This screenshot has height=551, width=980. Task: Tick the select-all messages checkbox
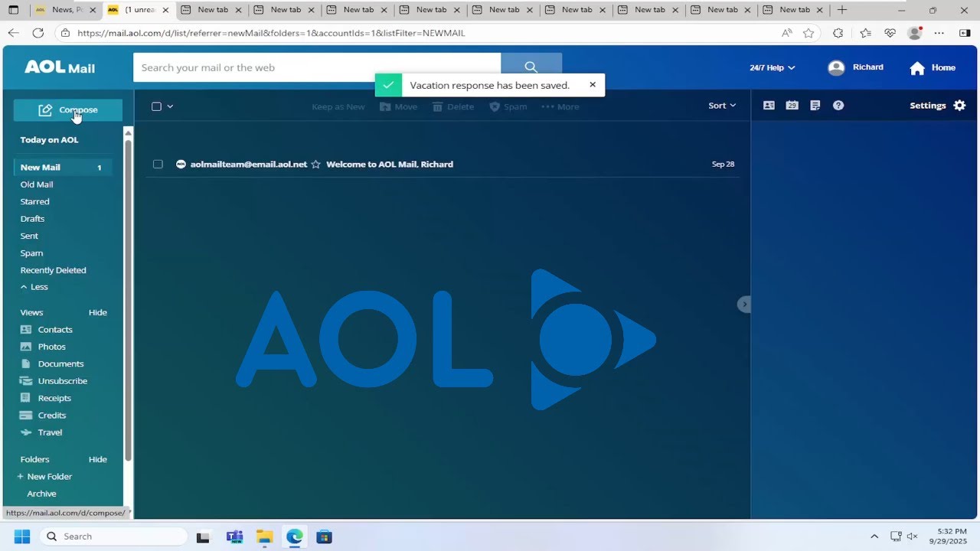pyautogui.click(x=156, y=106)
